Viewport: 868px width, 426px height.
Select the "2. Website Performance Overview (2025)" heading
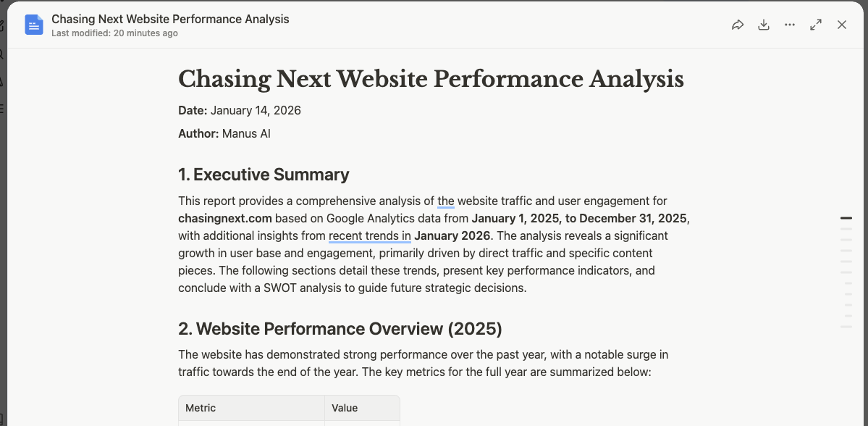(340, 328)
